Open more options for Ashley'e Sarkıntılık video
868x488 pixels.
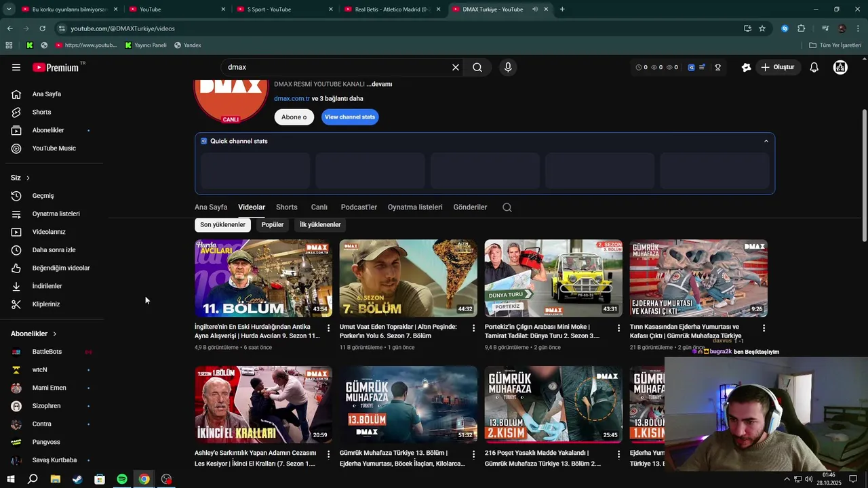[329, 454]
